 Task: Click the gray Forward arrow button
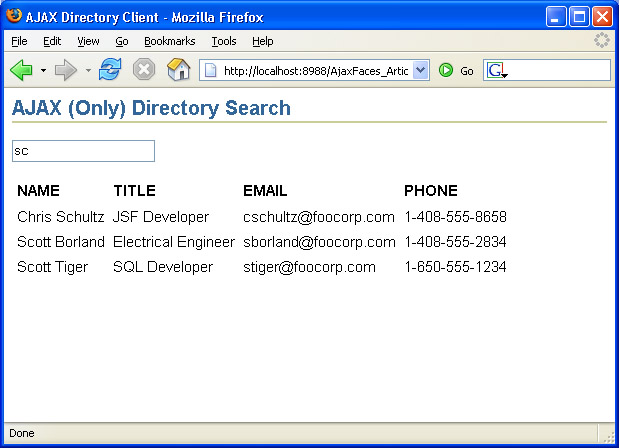click(x=66, y=71)
